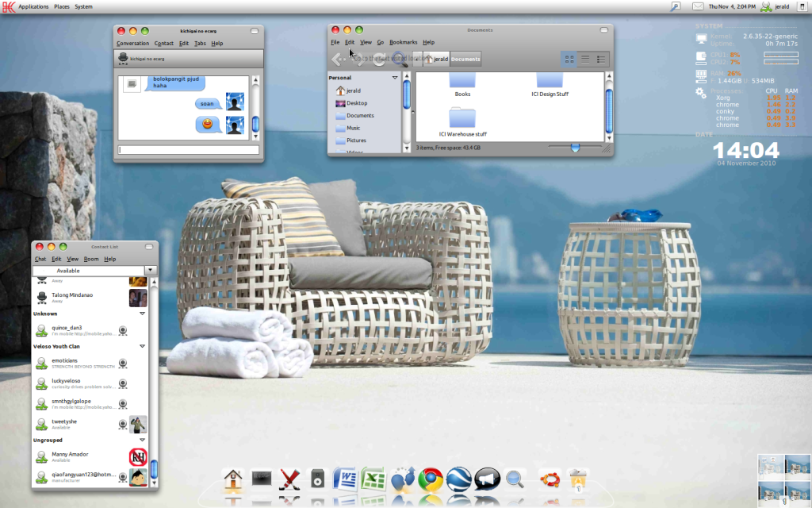
Task: Click the zoom slider in Documents window
Action: [x=575, y=147]
